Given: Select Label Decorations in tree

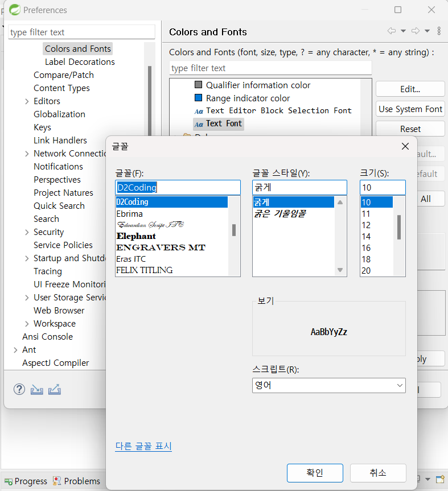Looking at the screenshot, I should 80,62.
